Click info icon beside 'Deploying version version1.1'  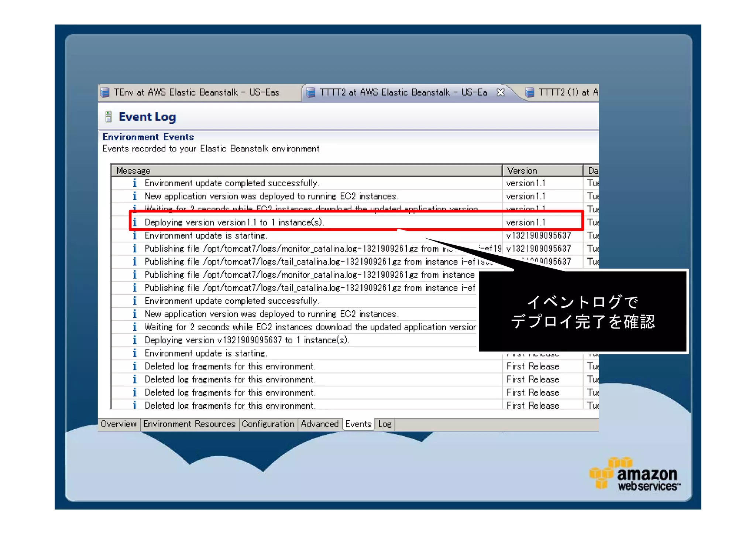135,222
